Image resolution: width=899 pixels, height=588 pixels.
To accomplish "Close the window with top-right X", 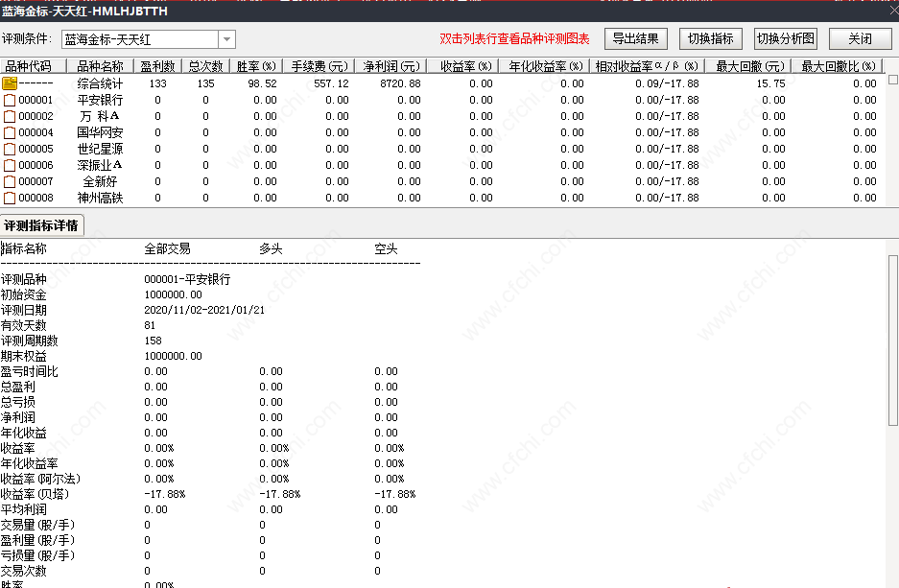I will click(x=892, y=11).
